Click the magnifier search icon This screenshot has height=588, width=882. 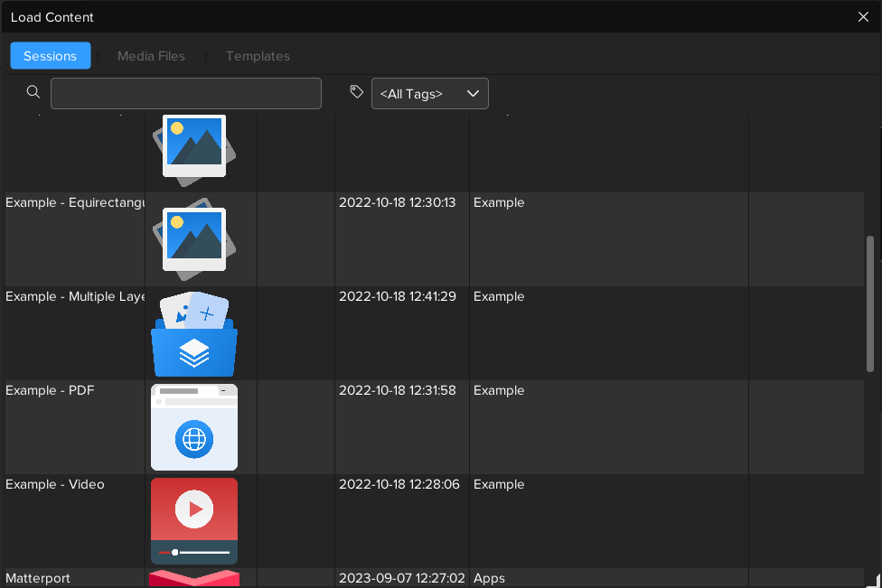33,92
